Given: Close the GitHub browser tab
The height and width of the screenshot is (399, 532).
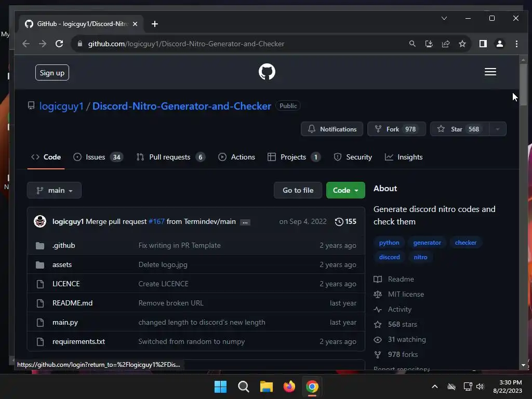Looking at the screenshot, I should coord(135,24).
